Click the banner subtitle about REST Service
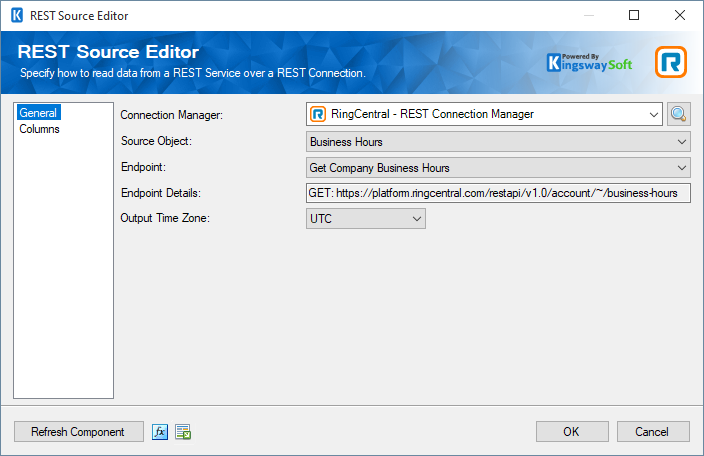 pos(193,73)
